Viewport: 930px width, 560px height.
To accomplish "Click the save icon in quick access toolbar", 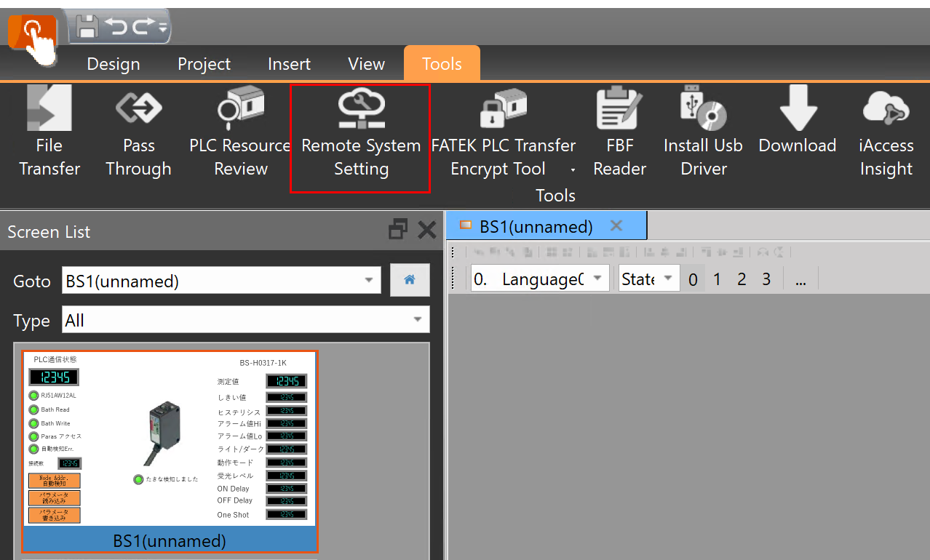I will pyautogui.click(x=88, y=27).
